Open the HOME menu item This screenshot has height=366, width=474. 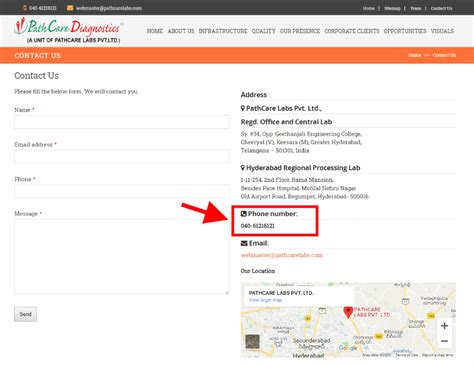click(x=155, y=31)
